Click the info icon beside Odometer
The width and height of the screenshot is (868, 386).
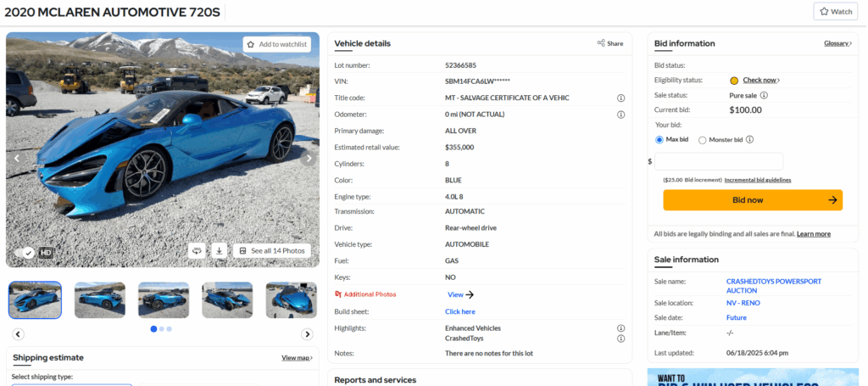[x=620, y=115]
